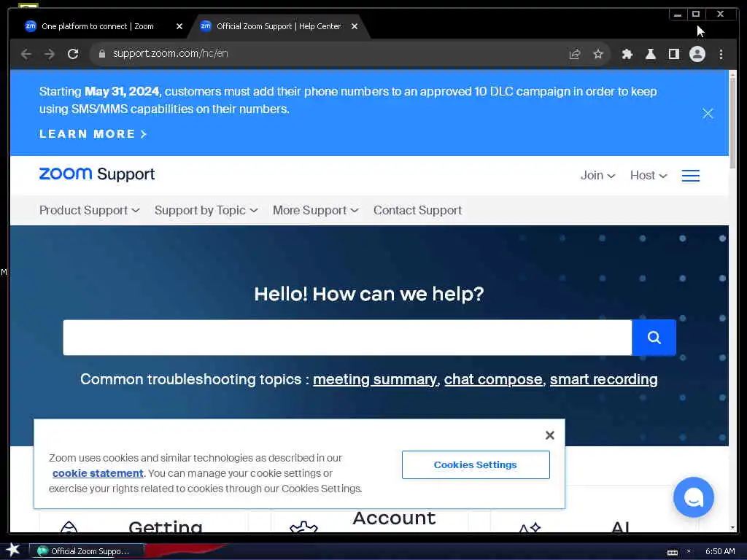Expand the Join dropdown
Viewport: 747px width, 560px height.
pos(597,175)
